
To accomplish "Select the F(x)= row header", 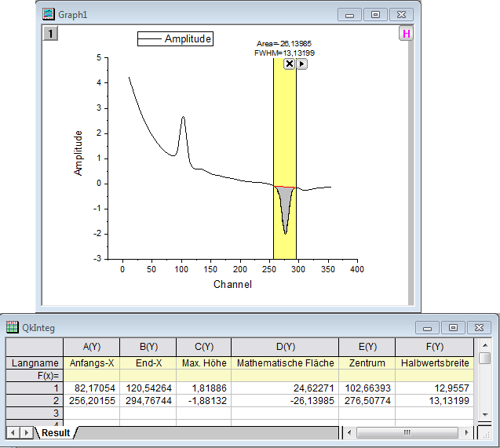I will point(35,376).
